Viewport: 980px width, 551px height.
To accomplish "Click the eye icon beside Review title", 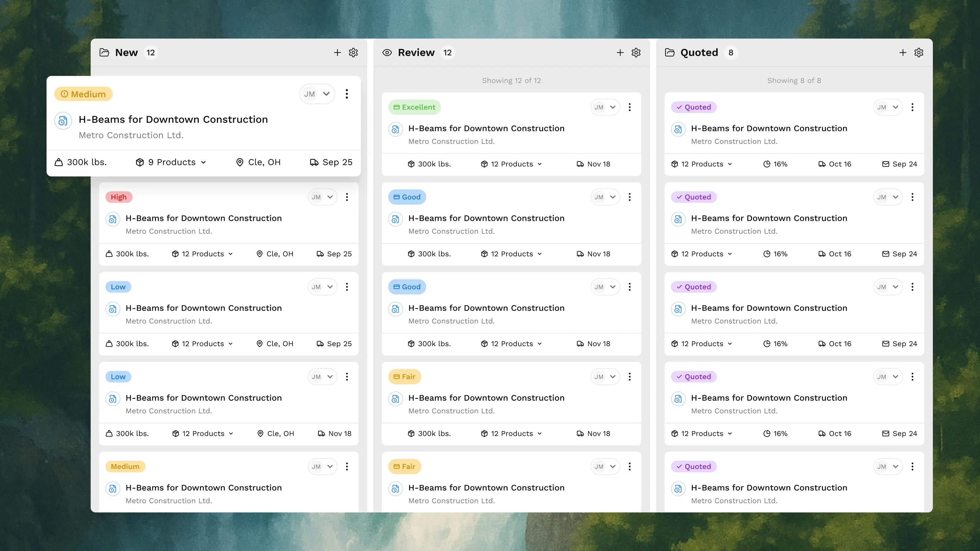I will tap(387, 52).
